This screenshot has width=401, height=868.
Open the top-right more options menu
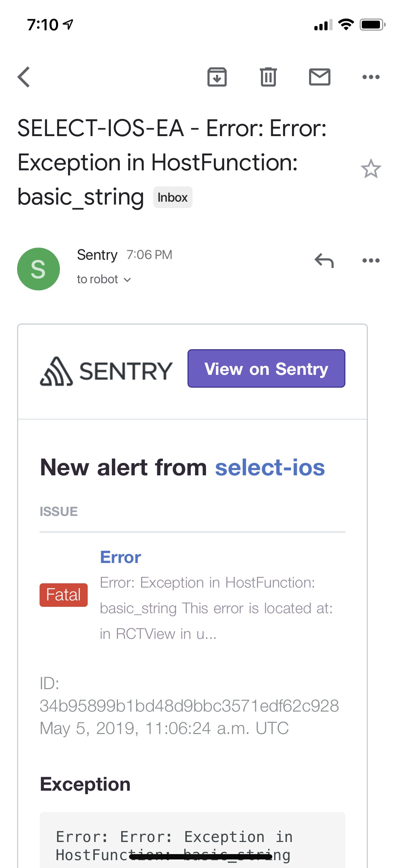click(371, 77)
